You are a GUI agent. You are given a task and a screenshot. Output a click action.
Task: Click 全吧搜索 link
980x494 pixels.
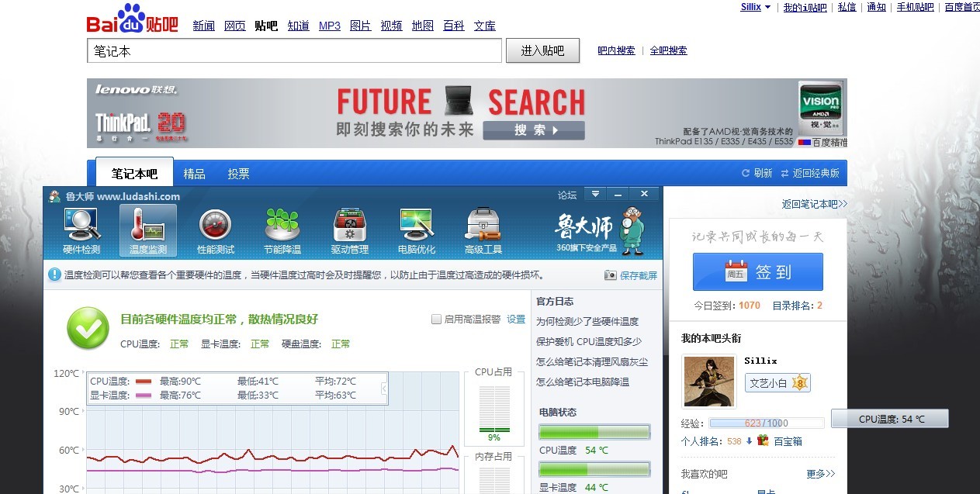click(x=668, y=50)
